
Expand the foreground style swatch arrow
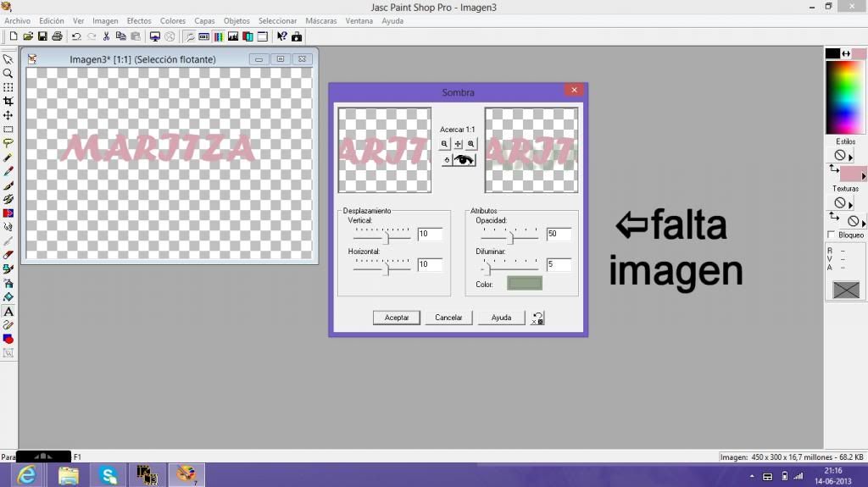[863, 176]
